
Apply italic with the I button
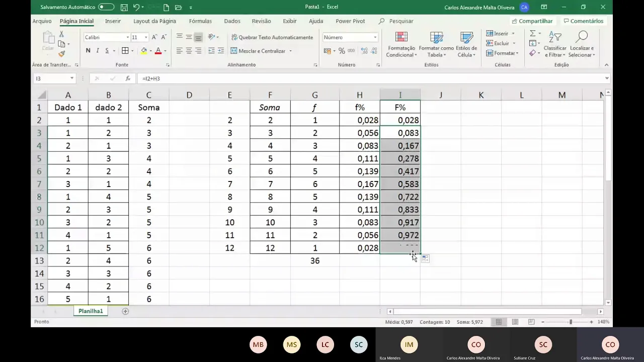[x=97, y=51]
